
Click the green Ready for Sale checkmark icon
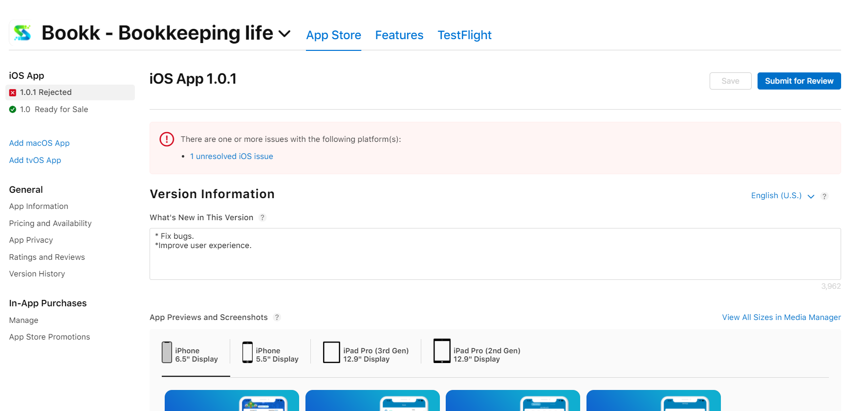[x=13, y=110]
